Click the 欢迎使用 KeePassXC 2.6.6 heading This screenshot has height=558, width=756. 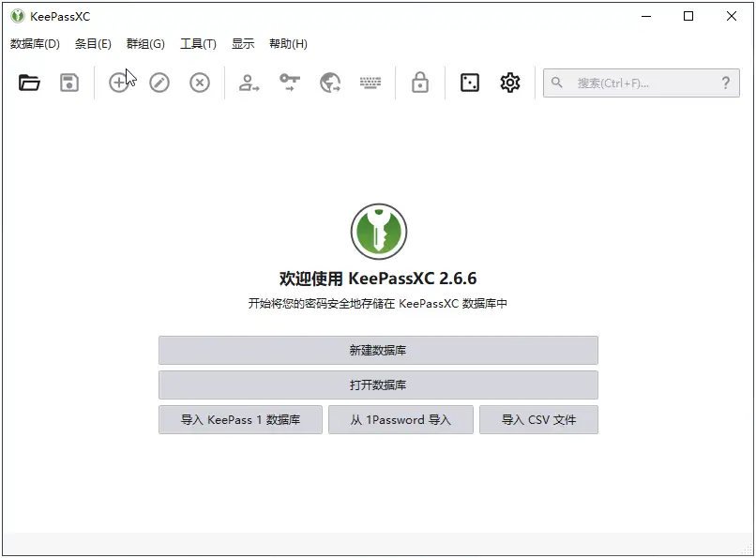click(378, 279)
